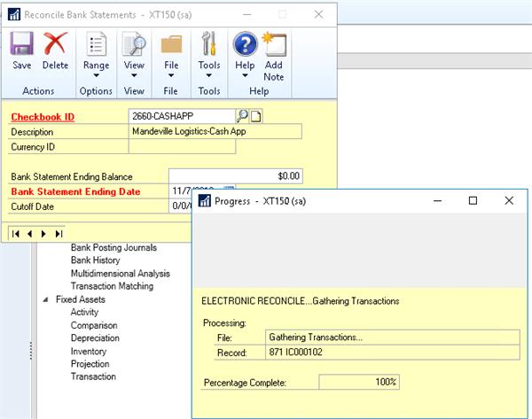This screenshot has height=419, width=532.
Task: Minimize the Reconcile Bank Statements window
Action: pos(247,14)
